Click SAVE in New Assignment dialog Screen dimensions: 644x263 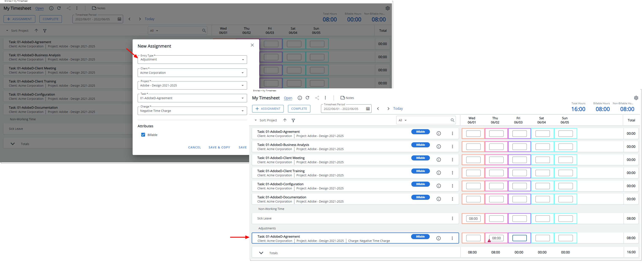[x=242, y=147]
